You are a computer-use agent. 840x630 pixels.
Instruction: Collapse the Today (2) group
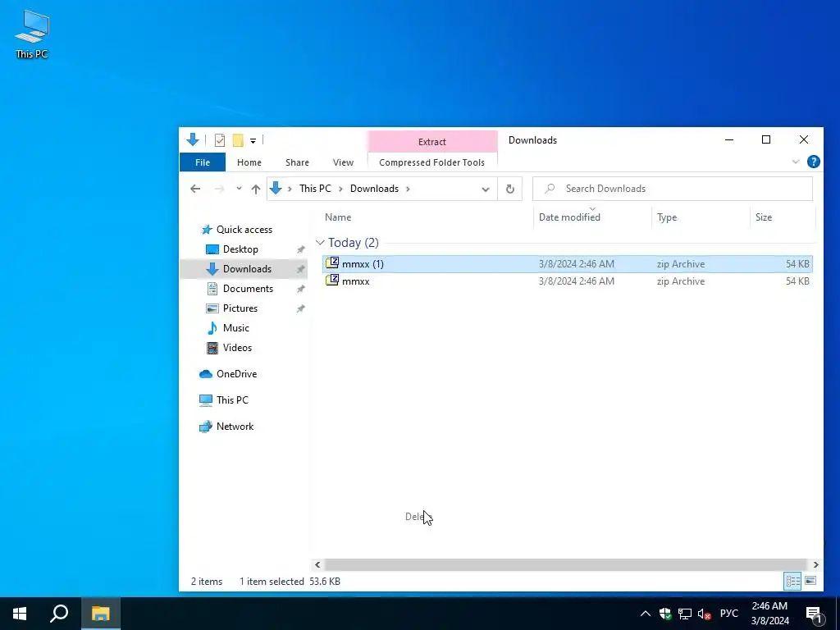(x=321, y=243)
